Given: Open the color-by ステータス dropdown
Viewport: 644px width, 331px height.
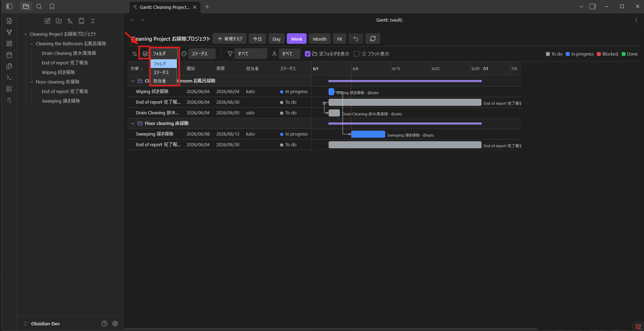Looking at the screenshot, I should tap(202, 53).
